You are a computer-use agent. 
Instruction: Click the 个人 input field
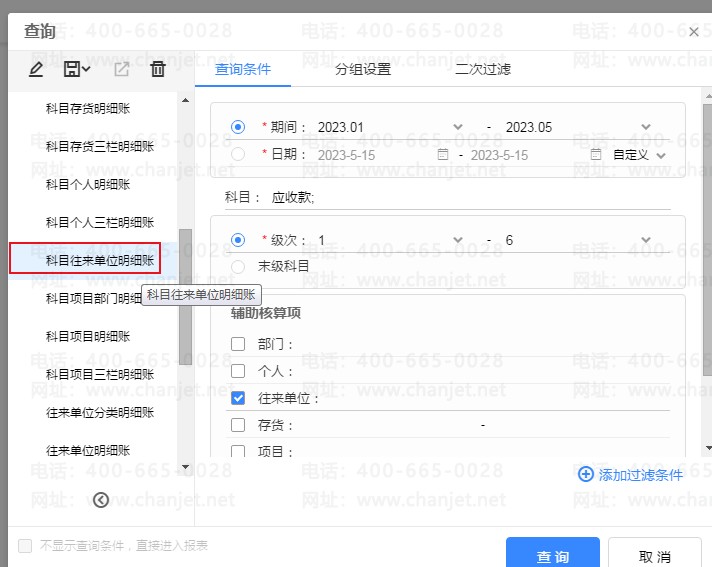coord(482,372)
